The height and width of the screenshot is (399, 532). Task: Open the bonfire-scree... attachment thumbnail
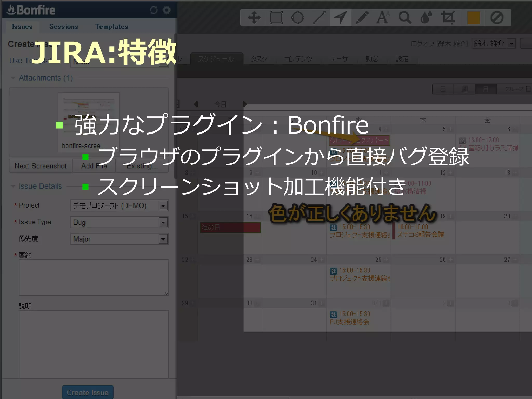[x=89, y=122]
